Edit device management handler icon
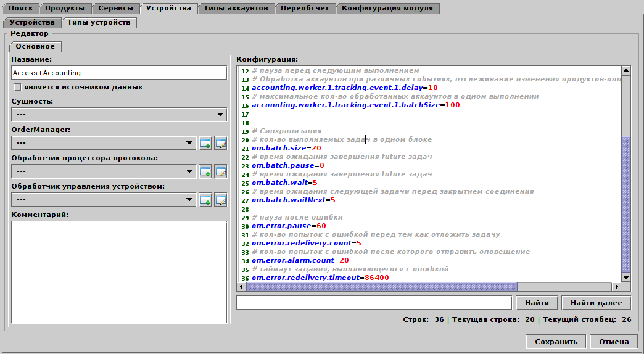 point(221,200)
